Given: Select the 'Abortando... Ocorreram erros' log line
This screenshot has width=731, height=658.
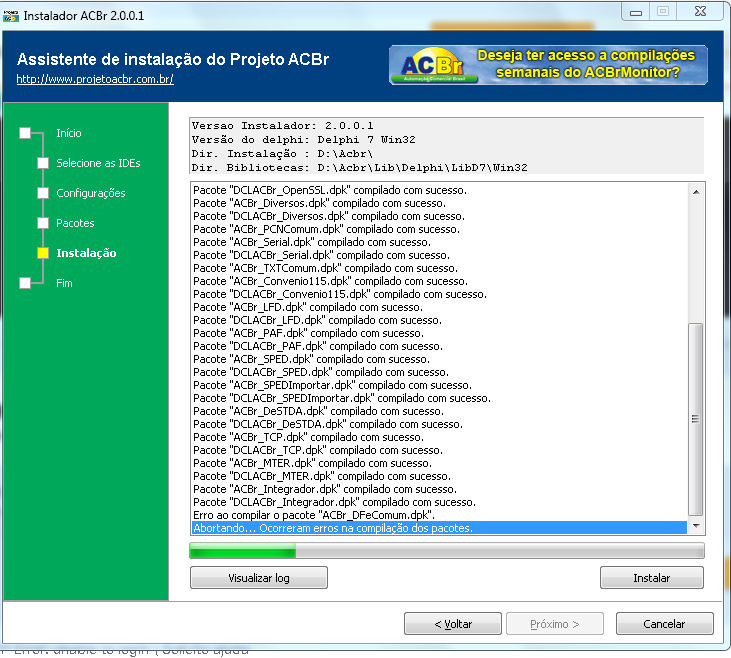Looking at the screenshot, I should 439,528.
